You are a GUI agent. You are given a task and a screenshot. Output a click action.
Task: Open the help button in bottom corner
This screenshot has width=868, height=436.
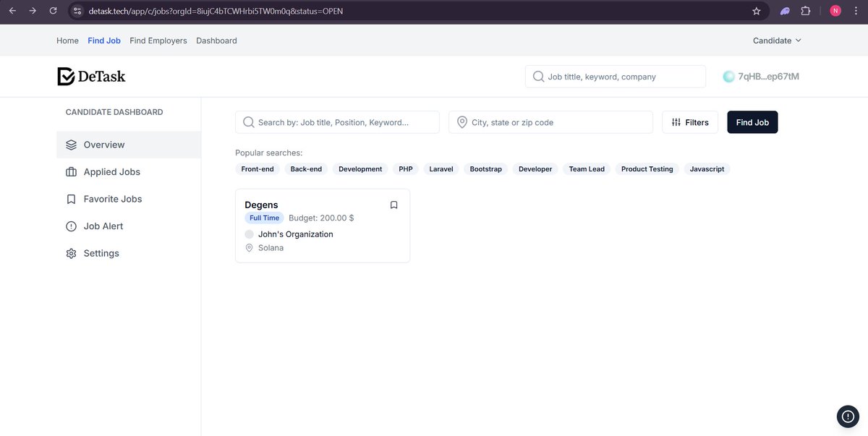[848, 416]
